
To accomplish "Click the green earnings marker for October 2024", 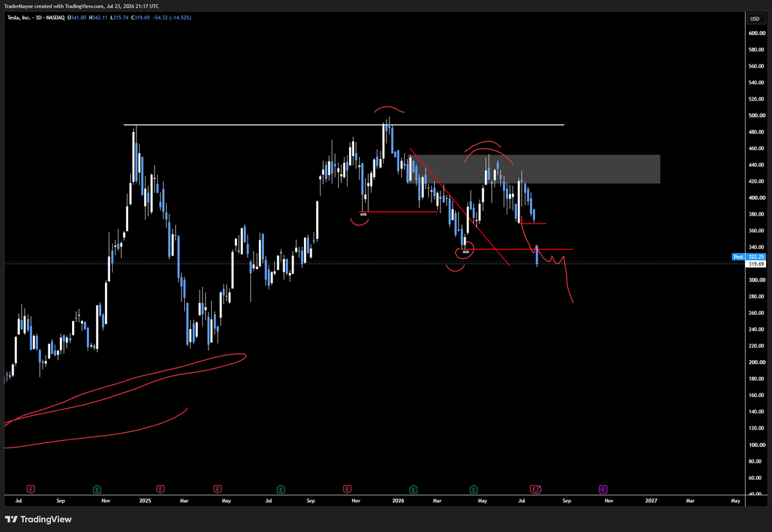I will (x=97, y=489).
